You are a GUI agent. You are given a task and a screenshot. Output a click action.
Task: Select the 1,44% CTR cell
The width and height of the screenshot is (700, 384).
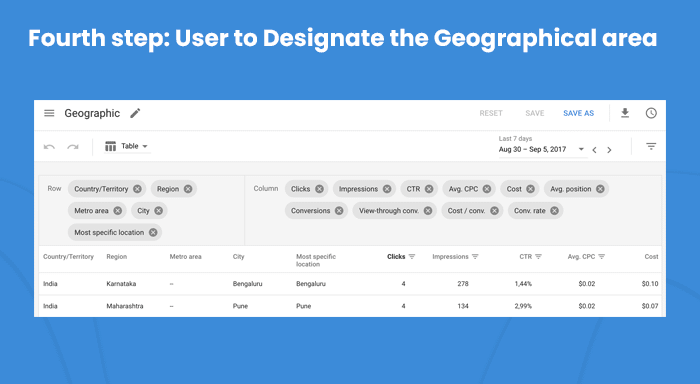pos(523,284)
